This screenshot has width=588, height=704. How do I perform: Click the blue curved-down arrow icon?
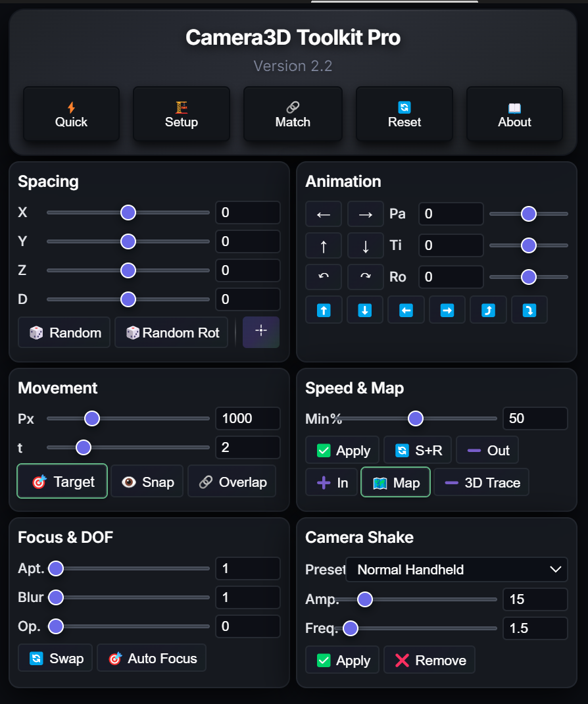[x=529, y=310]
